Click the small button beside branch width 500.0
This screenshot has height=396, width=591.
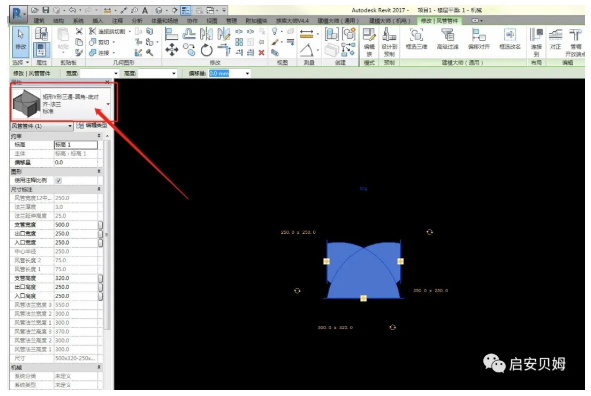pyautogui.click(x=100, y=225)
